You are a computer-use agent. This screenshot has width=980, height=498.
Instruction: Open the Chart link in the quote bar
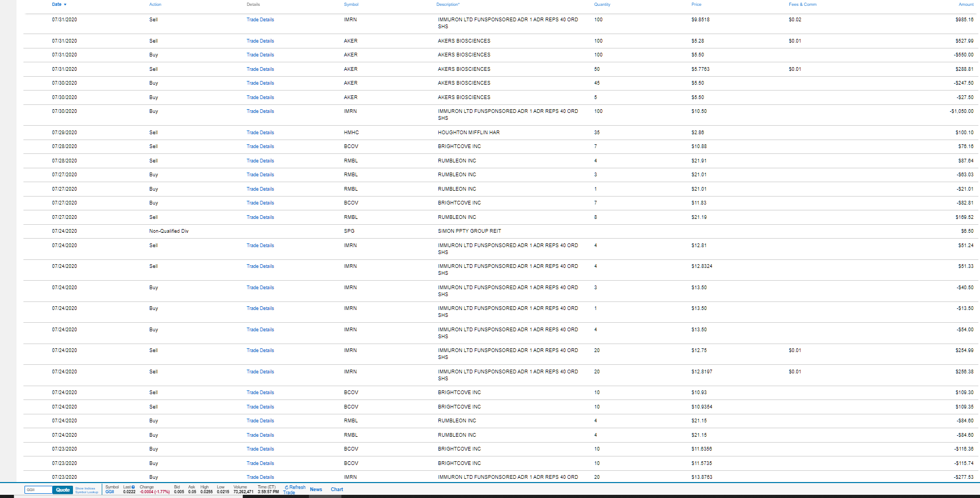337,489
